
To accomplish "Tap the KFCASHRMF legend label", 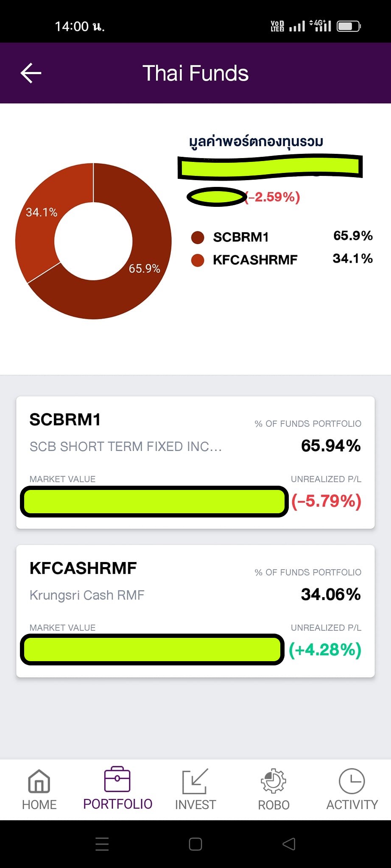I will tap(255, 260).
